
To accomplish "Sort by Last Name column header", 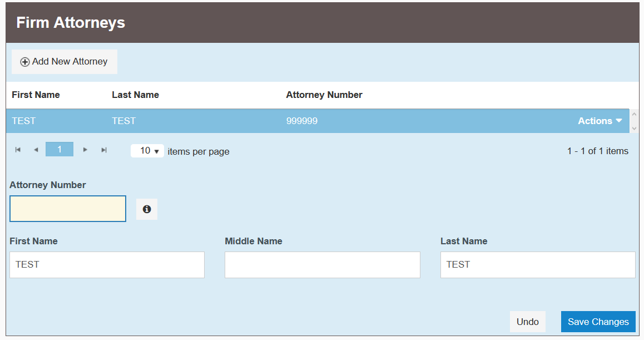I will [x=135, y=95].
